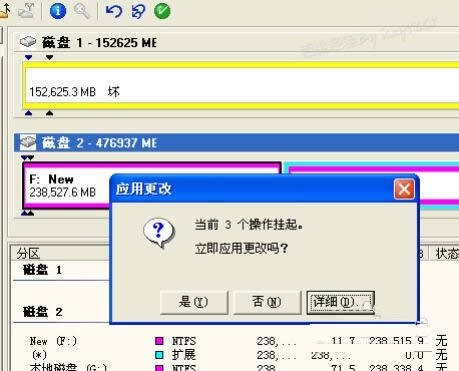Click the 238,515.9 value in F: row
This screenshot has height=371, width=459.
396,341
